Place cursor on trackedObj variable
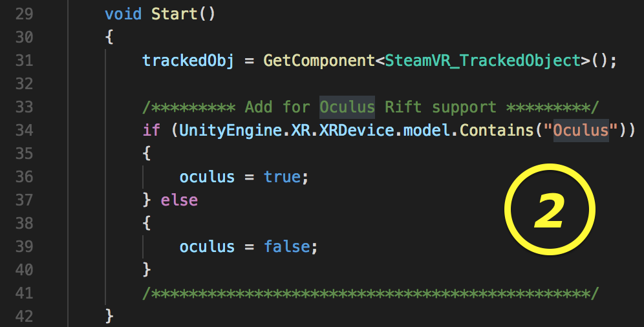Viewport: 644px width, 327px height. [189, 60]
